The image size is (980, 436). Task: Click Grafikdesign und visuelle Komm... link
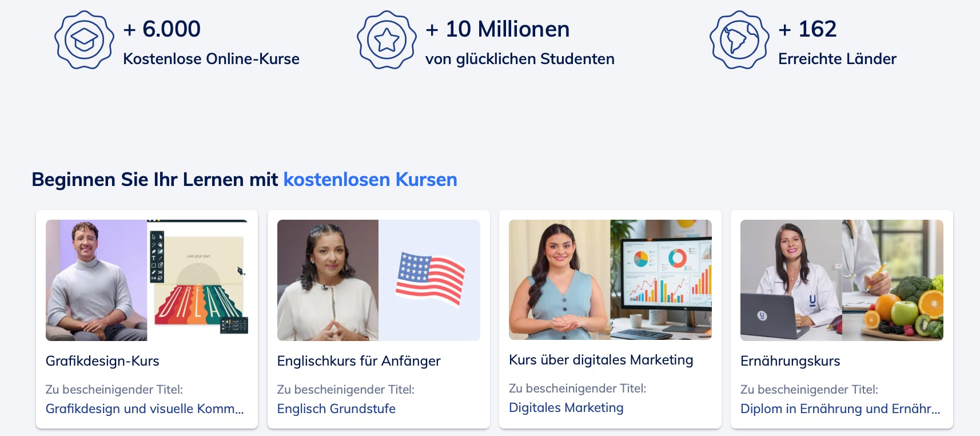pos(145,409)
